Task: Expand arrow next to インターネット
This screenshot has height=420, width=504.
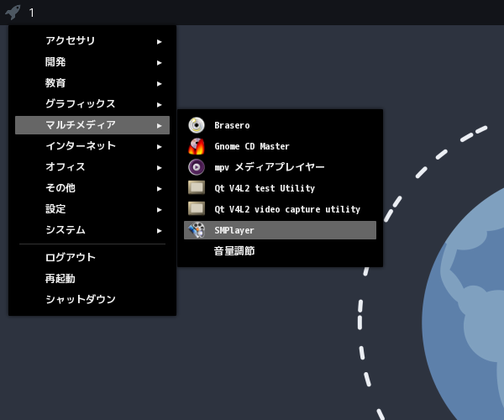Action: [x=159, y=147]
